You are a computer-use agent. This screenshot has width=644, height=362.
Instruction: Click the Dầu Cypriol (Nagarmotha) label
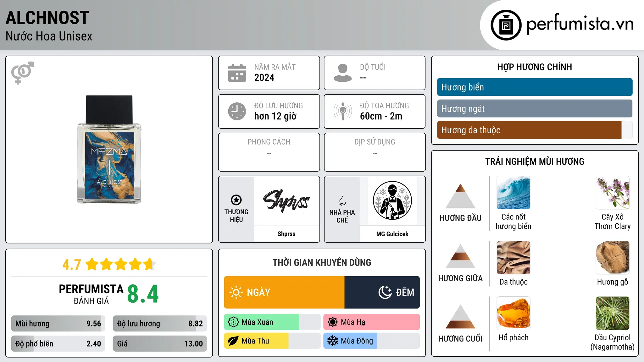coord(613,342)
